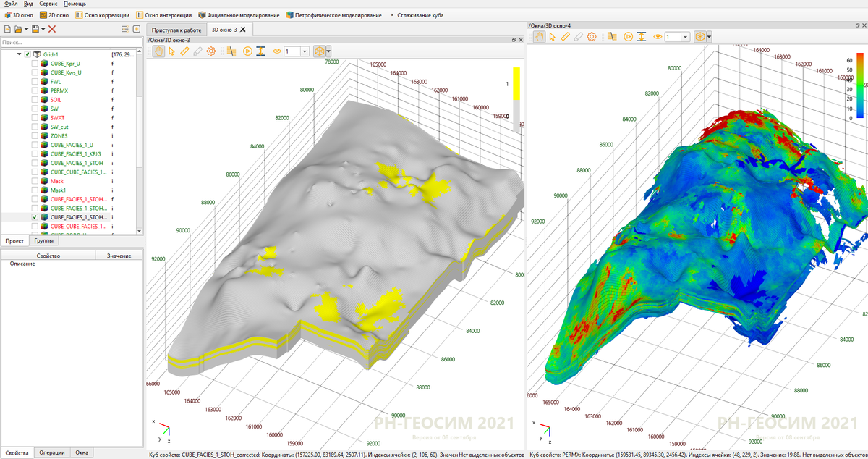868x459 pixels.
Task: Click the vertical scale icon in 3D окно-3
Action: pos(260,51)
